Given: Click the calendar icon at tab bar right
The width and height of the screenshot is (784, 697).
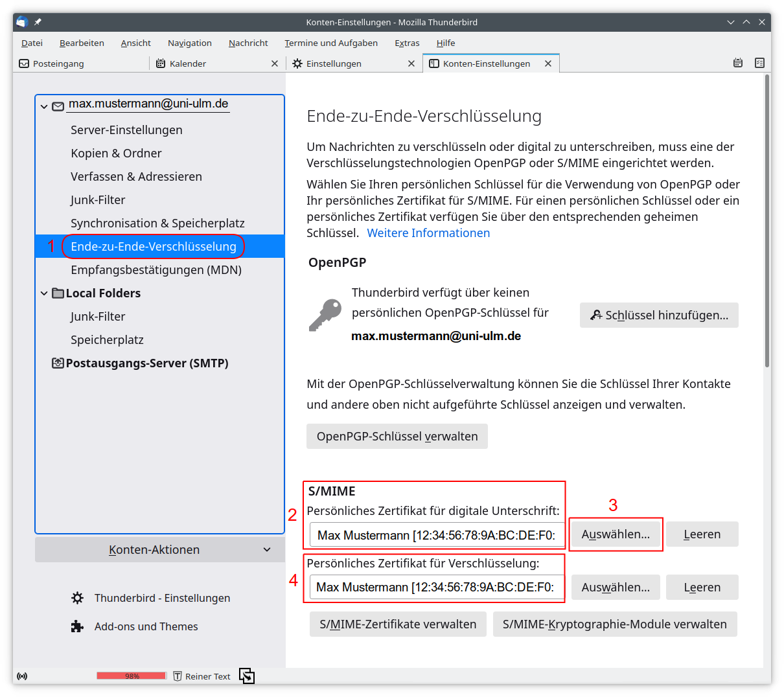Looking at the screenshot, I should (x=737, y=63).
